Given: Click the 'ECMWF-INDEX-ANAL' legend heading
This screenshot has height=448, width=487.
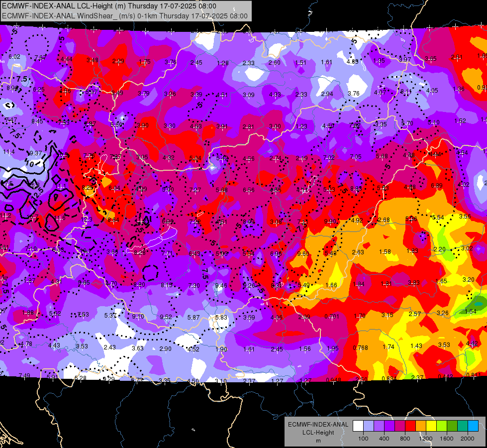Looking at the screenshot, I should click(x=318, y=425).
